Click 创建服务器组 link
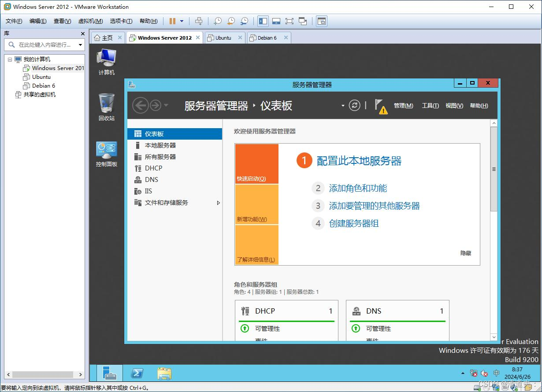Screen dimensions: 542x392 (x=354, y=223)
